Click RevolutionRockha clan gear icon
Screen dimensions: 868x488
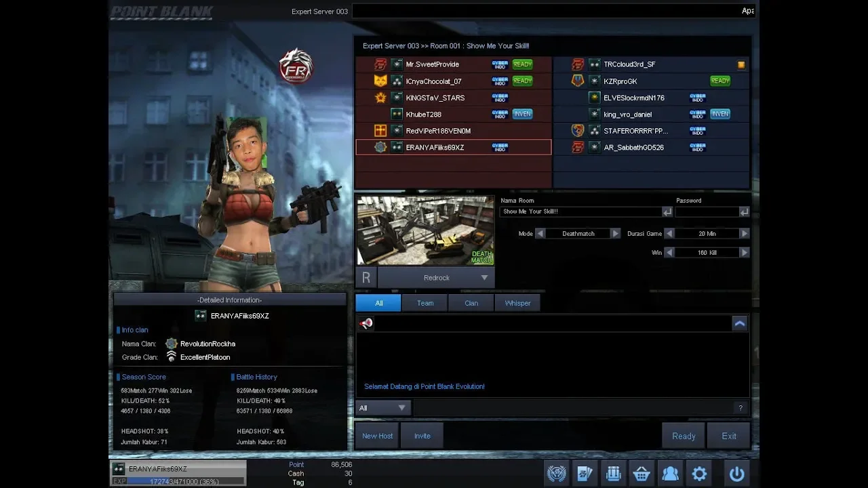pyautogui.click(x=172, y=344)
